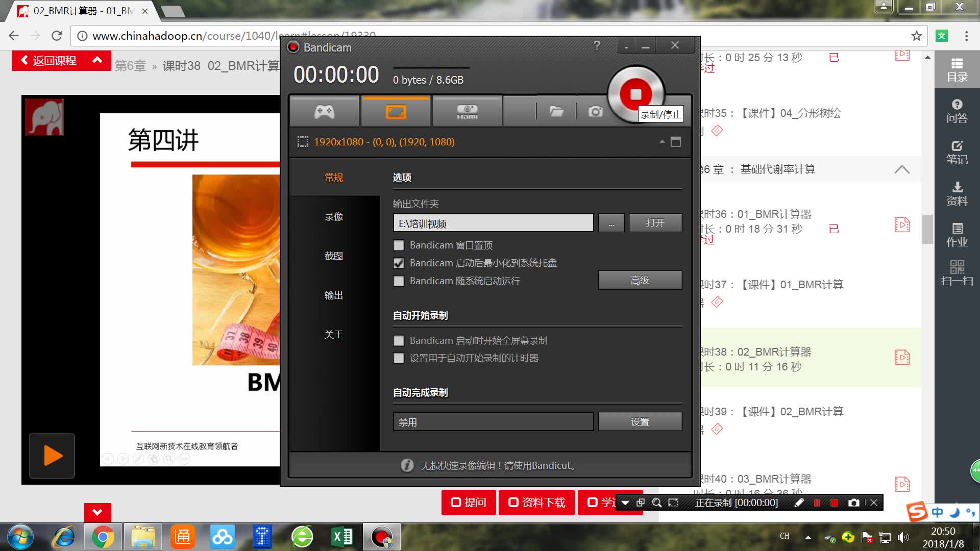
Task: Pause recording with the red pause icon
Action: 817,503
